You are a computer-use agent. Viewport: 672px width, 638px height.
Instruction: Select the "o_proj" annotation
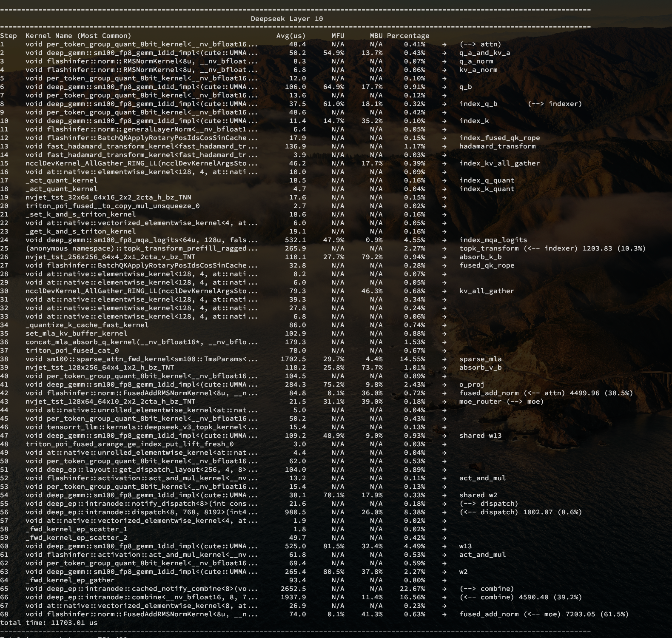tap(472, 385)
